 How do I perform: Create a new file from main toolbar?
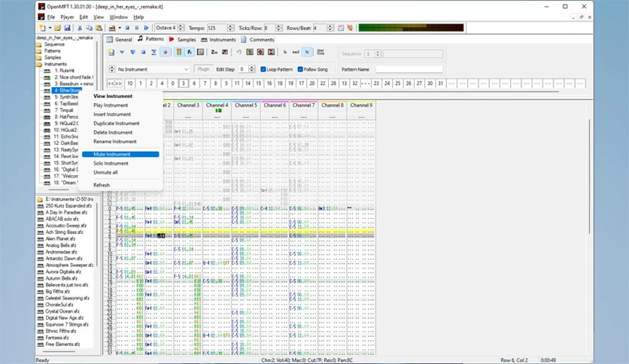tap(42, 28)
